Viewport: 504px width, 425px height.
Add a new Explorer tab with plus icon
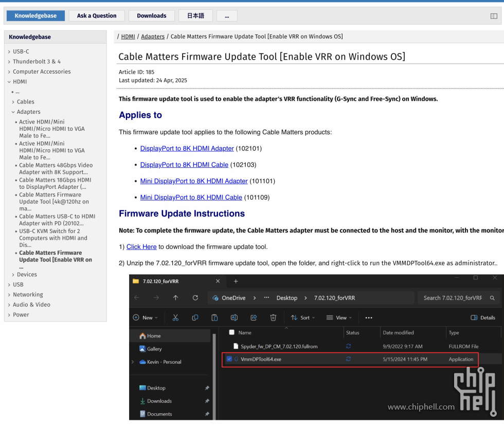[236, 281]
